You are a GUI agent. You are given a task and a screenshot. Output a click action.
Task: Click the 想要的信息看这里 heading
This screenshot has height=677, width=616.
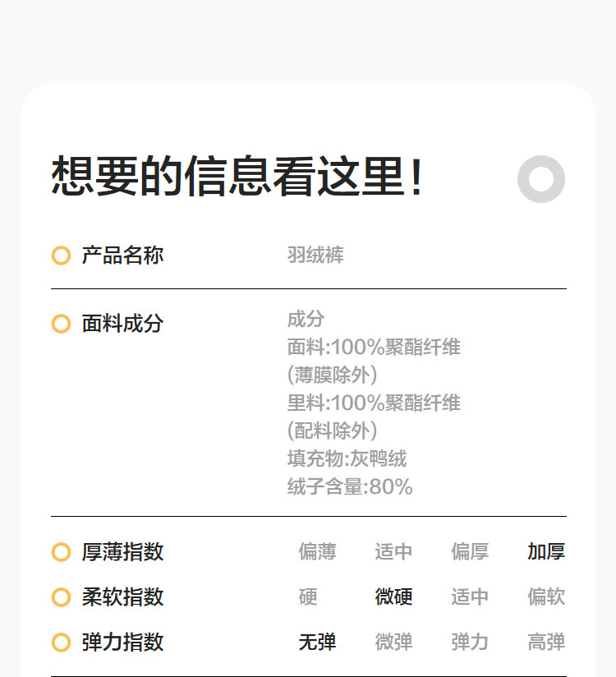click(x=237, y=177)
